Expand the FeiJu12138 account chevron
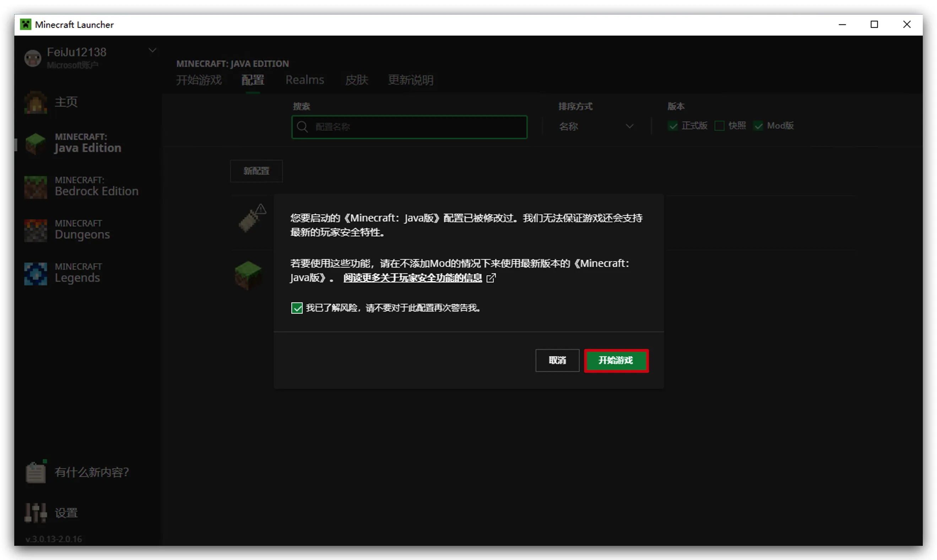The image size is (937, 560). tap(152, 50)
